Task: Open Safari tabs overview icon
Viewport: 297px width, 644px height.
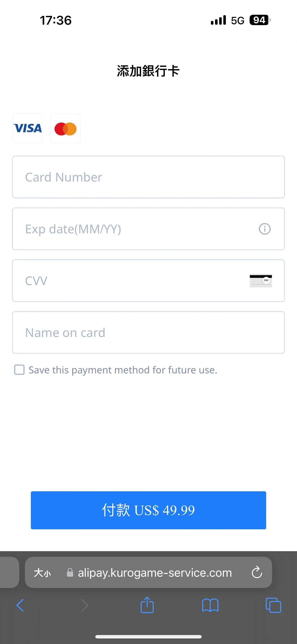Action: (x=273, y=605)
